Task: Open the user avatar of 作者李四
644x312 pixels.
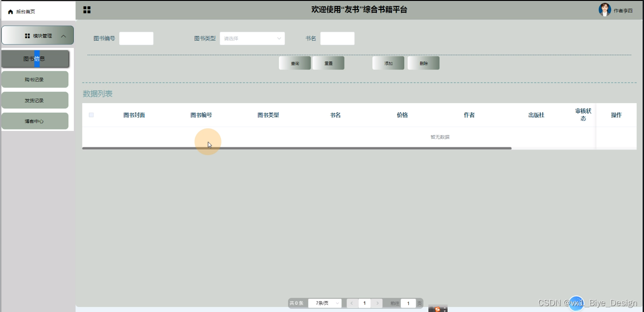Action: [605, 10]
